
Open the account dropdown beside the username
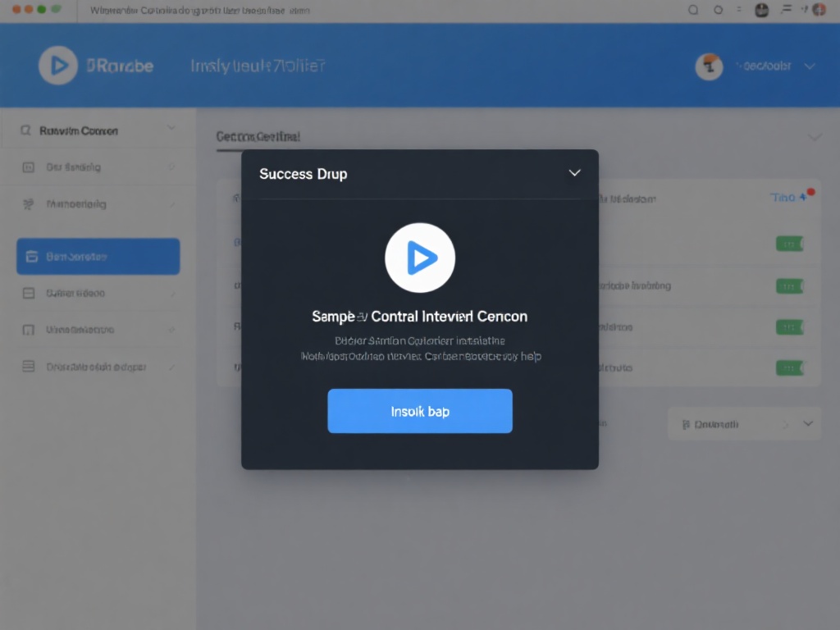[810, 66]
